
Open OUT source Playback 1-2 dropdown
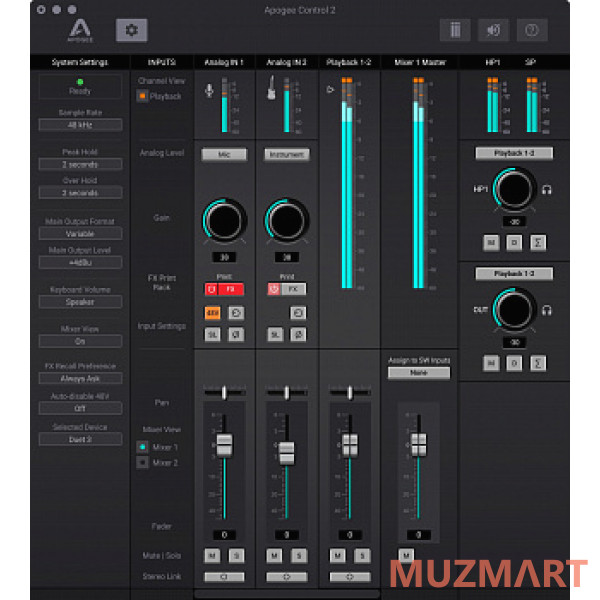point(514,274)
